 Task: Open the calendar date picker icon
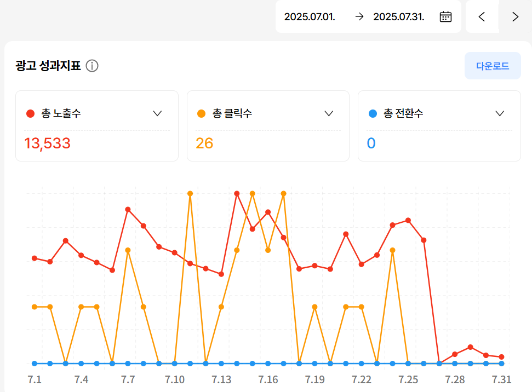pos(445,16)
